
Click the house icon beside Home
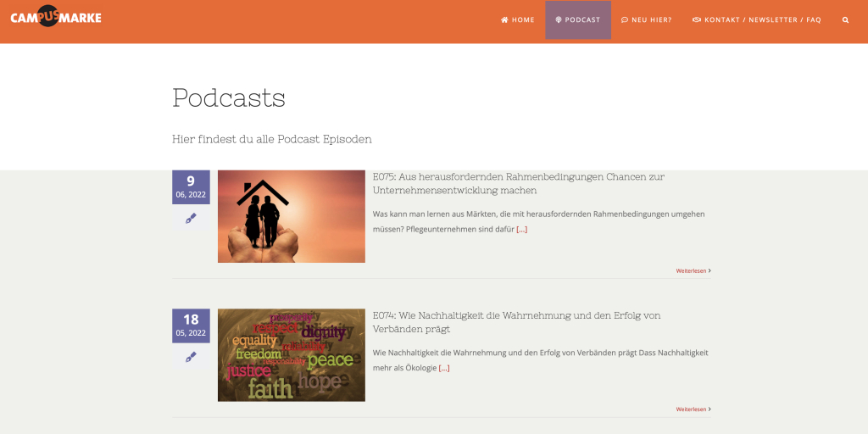tap(504, 19)
